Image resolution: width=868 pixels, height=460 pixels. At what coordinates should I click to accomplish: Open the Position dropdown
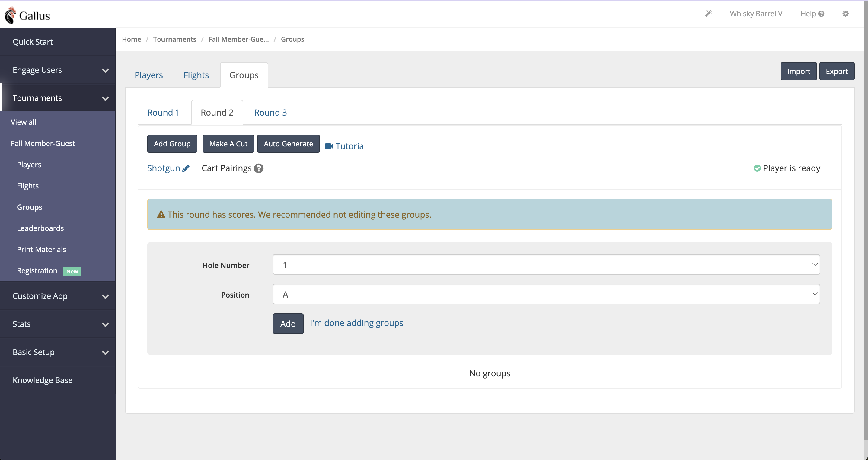click(546, 294)
